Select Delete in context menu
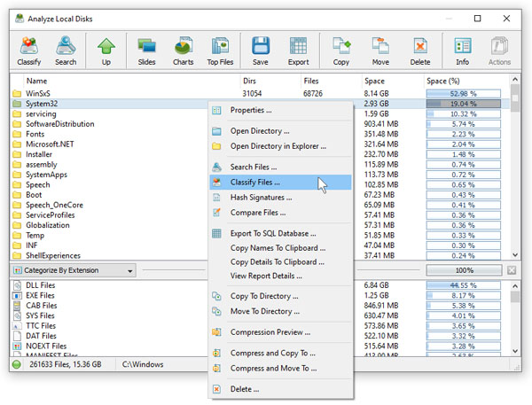Image resolution: width=532 pixels, height=405 pixels. pos(280,389)
